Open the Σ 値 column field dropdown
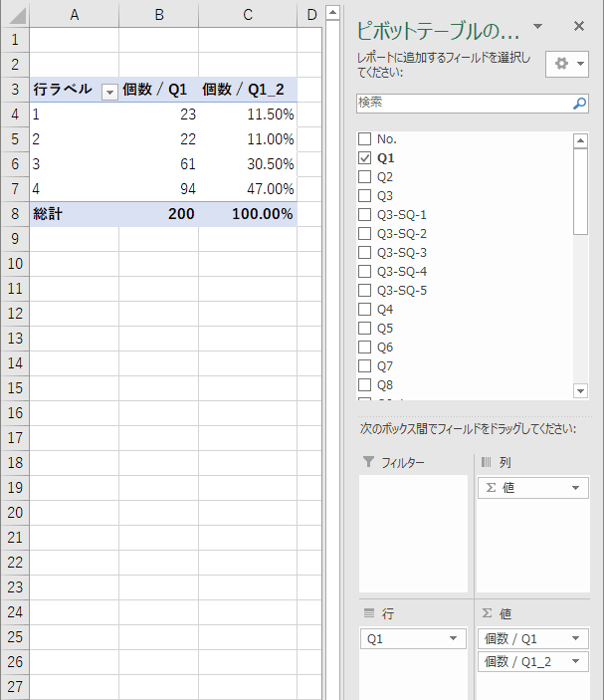604x700 pixels. (575, 488)
